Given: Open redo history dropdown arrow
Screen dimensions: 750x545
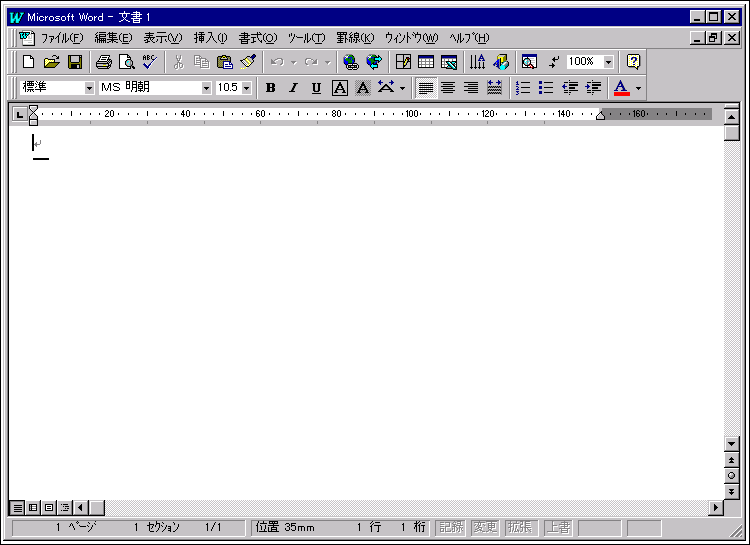Looking at the screenshot, I should (x=328, y=62).
